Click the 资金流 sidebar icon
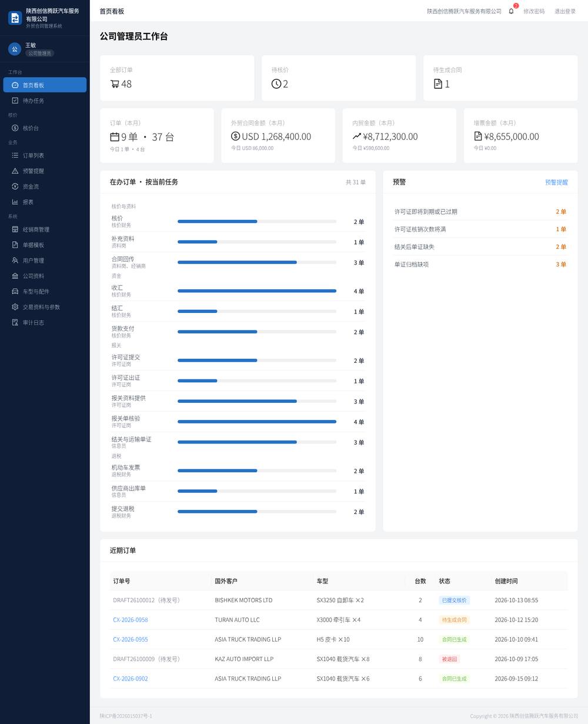This screenshot has width=588, height=724. tap(15, 186)
